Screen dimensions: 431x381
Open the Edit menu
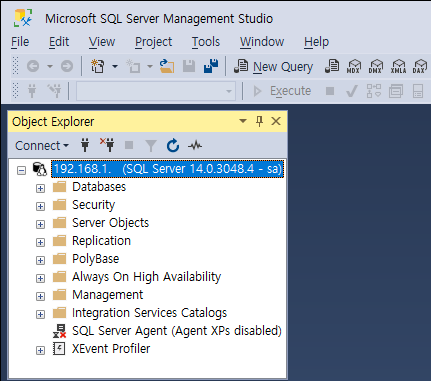click(59, 42)
